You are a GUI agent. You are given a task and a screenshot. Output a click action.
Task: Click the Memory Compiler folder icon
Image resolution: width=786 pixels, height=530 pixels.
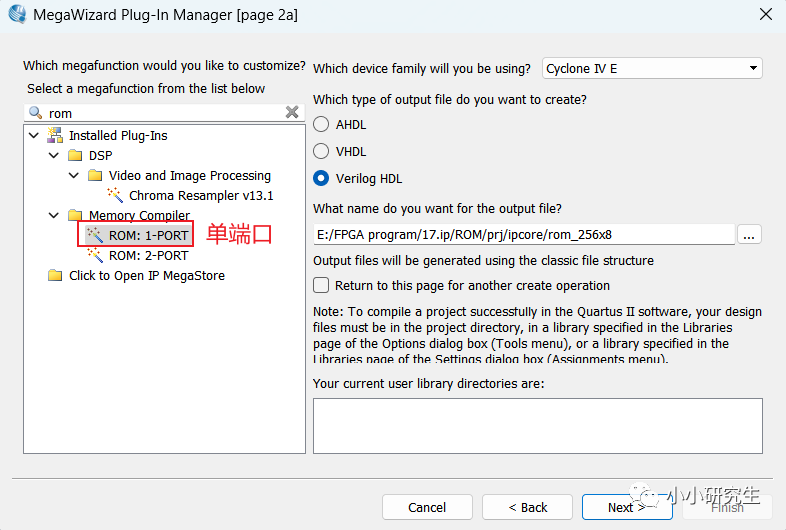[x=75, y=215]
